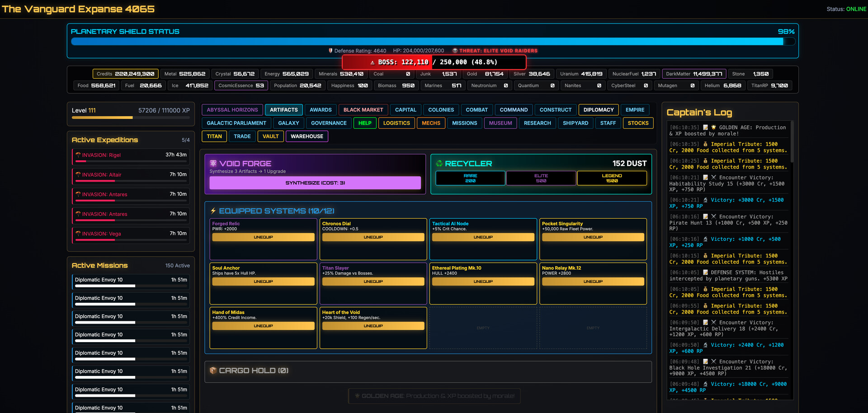868x413 pixels.
Task: Select the LEGEND 1500 recycler option
Action: click(x=612, y=178)
